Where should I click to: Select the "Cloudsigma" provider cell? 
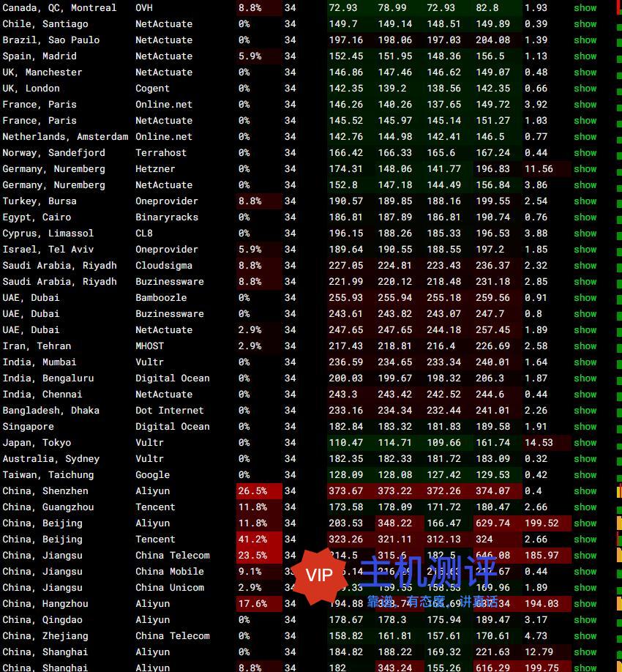pos(164,266)
